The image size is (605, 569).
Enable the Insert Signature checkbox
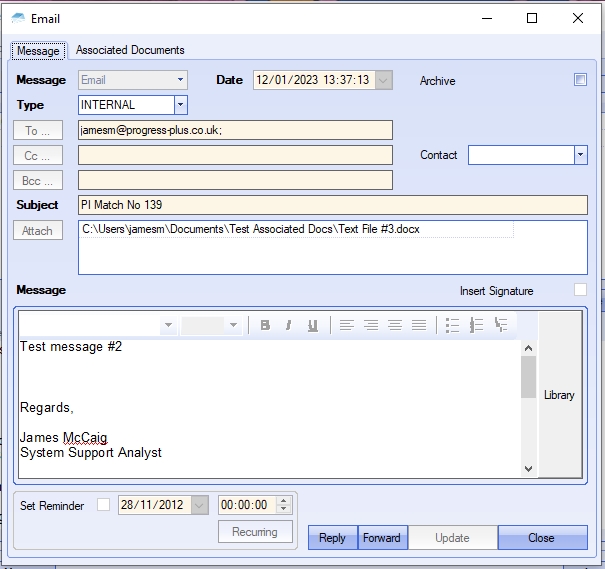580,290
